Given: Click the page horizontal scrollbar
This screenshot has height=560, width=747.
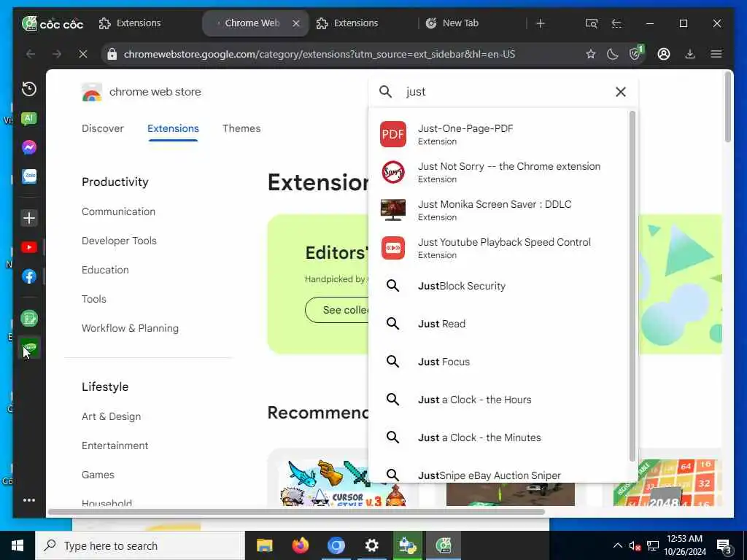Looking at the screenshot, I should click(296, 512).
